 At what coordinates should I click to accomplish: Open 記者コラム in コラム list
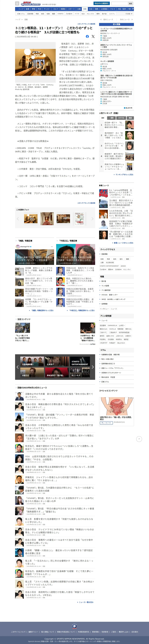tap(116, 382)
